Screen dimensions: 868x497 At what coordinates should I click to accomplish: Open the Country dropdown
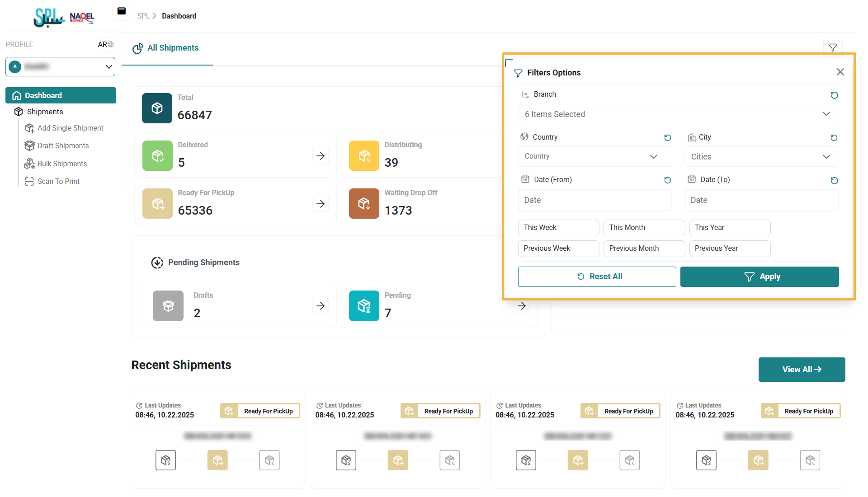coord(594,156)
